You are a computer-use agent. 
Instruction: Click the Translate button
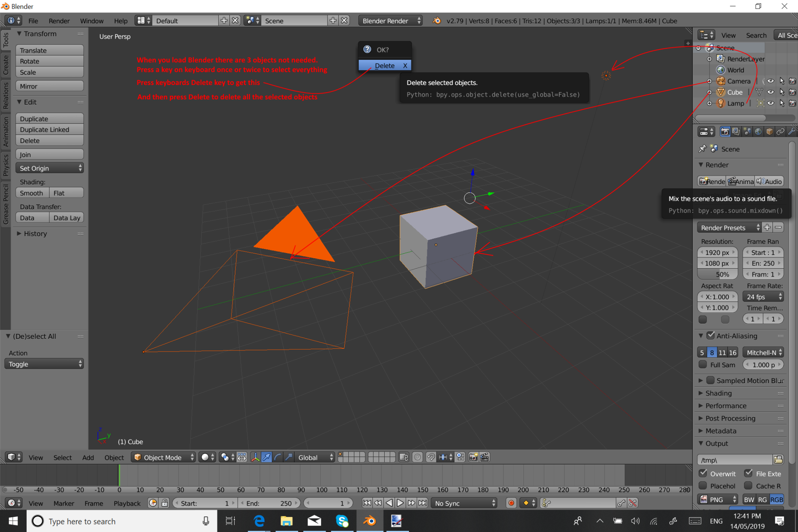pos(49,50)
